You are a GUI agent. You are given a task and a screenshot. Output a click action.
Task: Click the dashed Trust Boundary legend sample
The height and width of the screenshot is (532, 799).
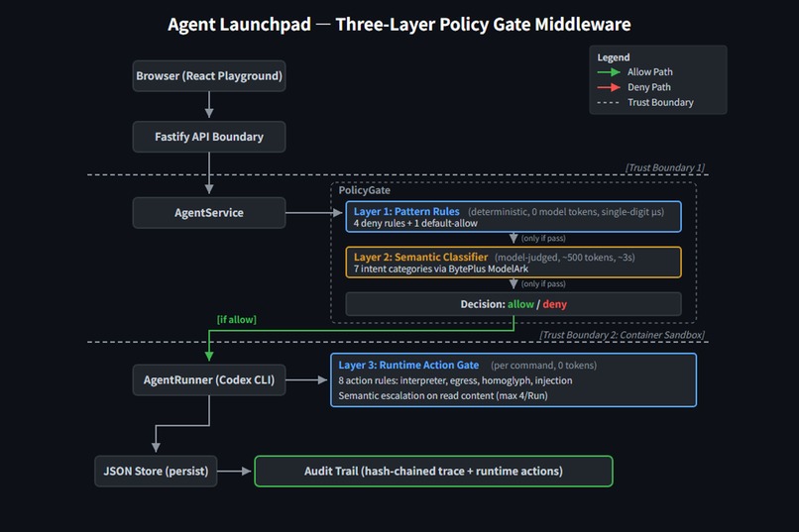tap(608, 102)
